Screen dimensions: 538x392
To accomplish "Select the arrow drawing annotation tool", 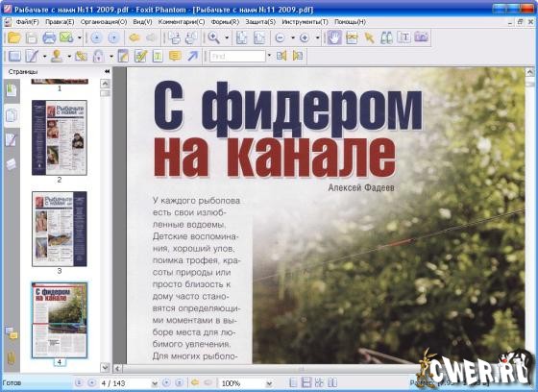I will 193,56.
